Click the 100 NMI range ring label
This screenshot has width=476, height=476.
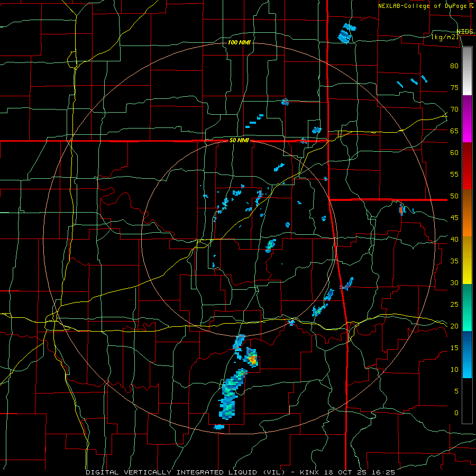[239, 42]
